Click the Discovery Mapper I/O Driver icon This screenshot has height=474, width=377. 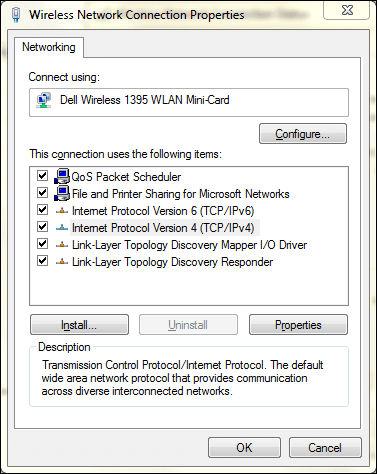(x=62, y=245)
